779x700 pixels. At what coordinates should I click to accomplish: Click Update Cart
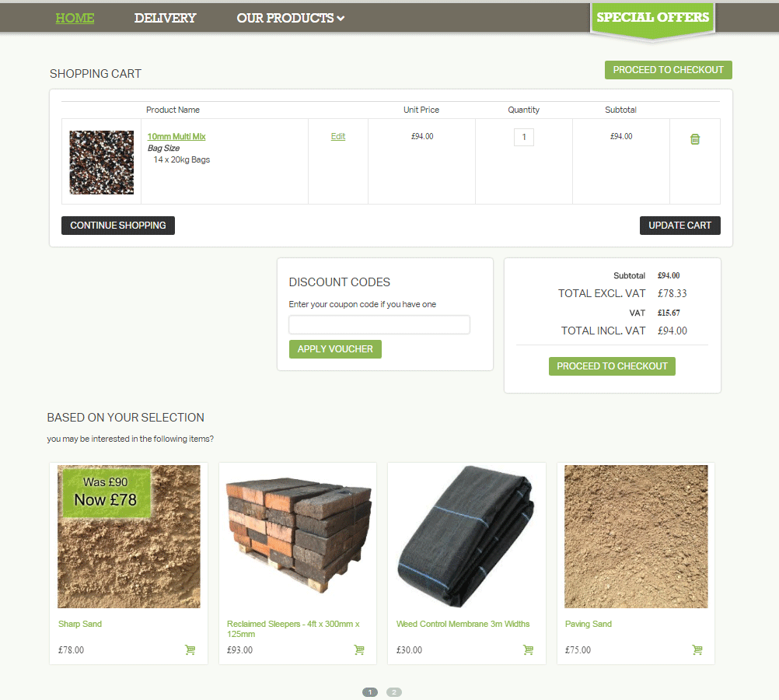[x=679, y=225]
